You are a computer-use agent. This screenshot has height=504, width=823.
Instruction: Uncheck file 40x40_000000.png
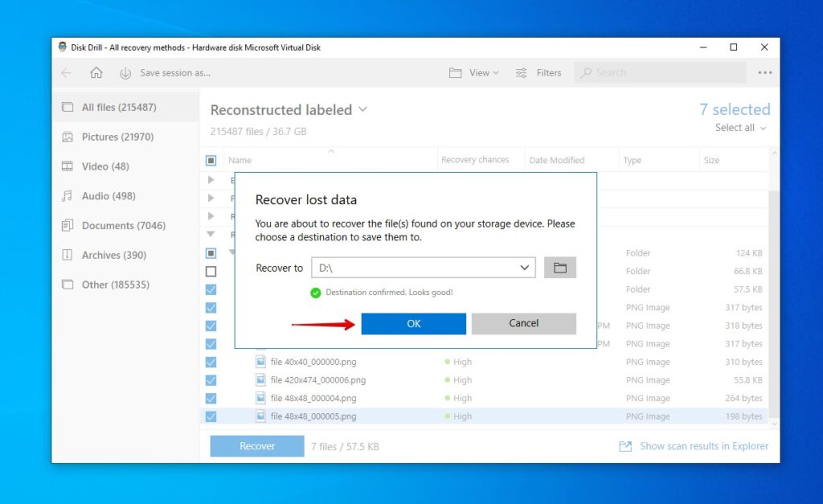coord(211,362)
